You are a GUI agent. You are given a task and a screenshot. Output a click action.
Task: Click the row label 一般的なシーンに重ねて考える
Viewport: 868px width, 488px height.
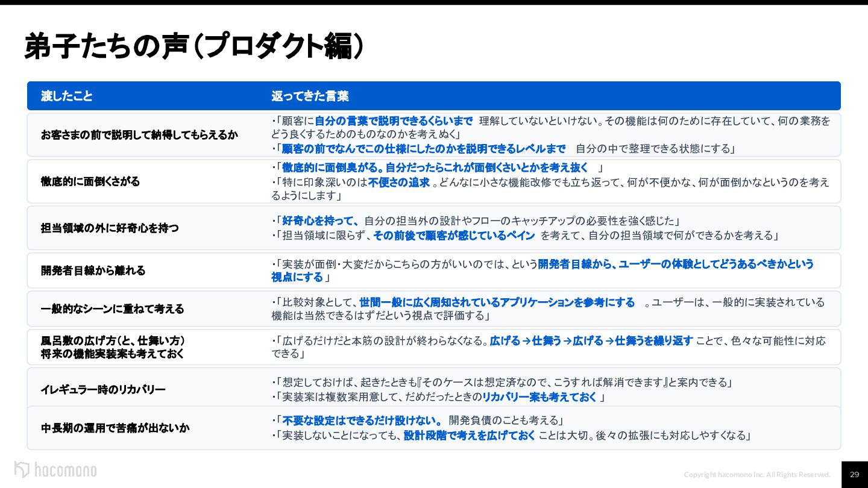point(113,309)
